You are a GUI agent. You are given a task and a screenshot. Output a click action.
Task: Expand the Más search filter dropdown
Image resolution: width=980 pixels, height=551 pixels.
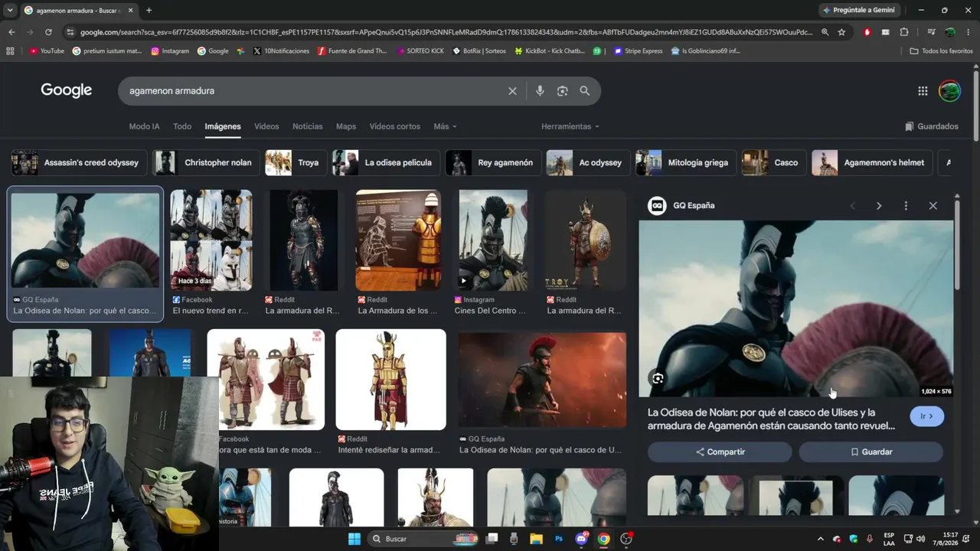(x=445, y=126)
